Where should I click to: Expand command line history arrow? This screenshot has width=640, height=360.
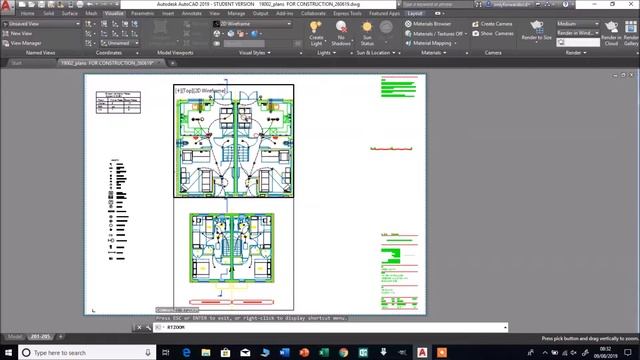pos(505,327)
